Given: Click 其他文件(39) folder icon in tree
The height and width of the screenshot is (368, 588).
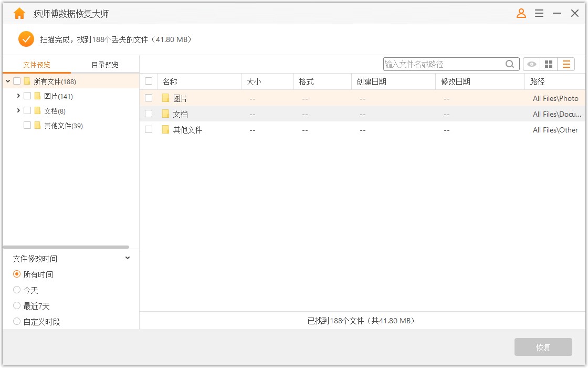Looking at the screenshot, I should [37, 125].
